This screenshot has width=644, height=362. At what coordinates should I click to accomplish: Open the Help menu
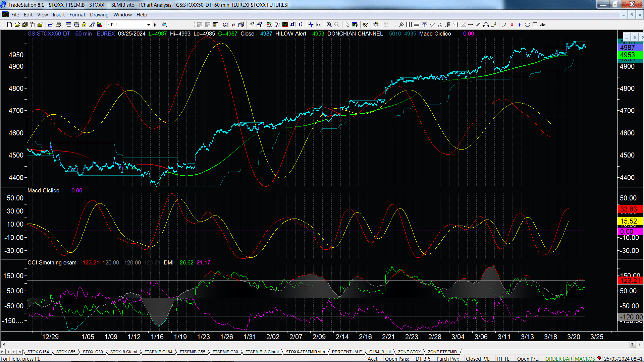tap(142, 15)
